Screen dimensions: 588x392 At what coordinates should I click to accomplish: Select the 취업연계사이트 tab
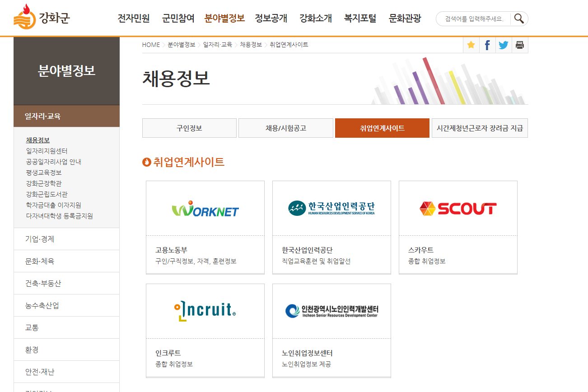tap(382, 128)
